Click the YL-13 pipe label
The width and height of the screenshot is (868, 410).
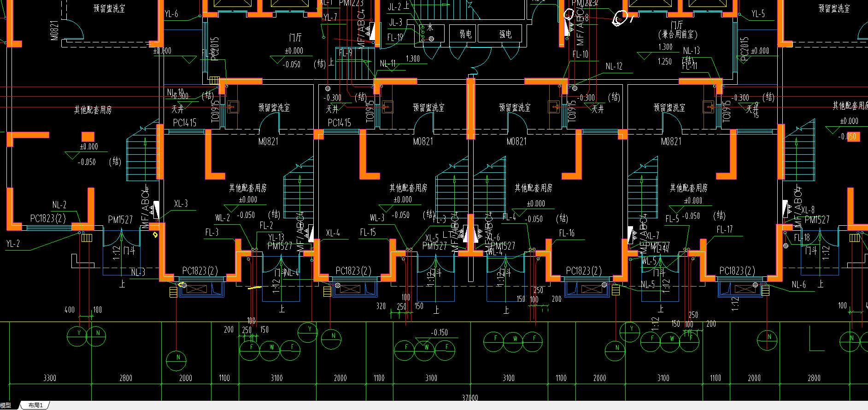pos(276,238)
